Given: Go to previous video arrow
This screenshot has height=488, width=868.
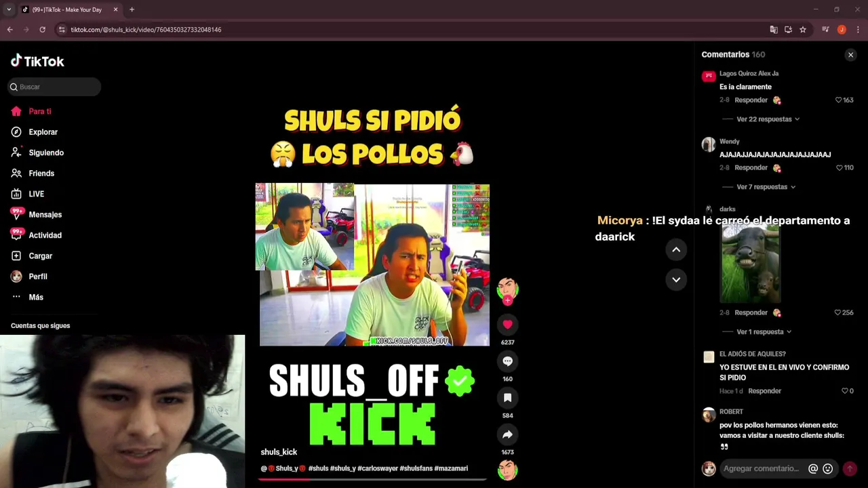Looking at the screenshot, I should pos(676,249).
